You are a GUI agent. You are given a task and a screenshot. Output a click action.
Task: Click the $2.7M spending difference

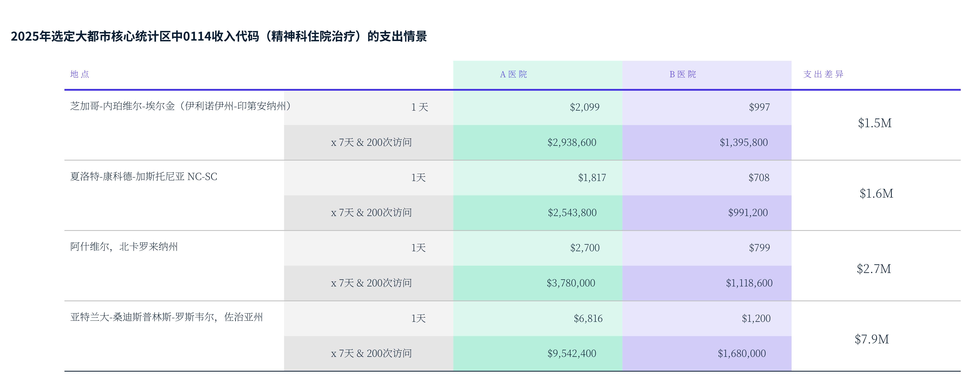click(x=874, y=269)
